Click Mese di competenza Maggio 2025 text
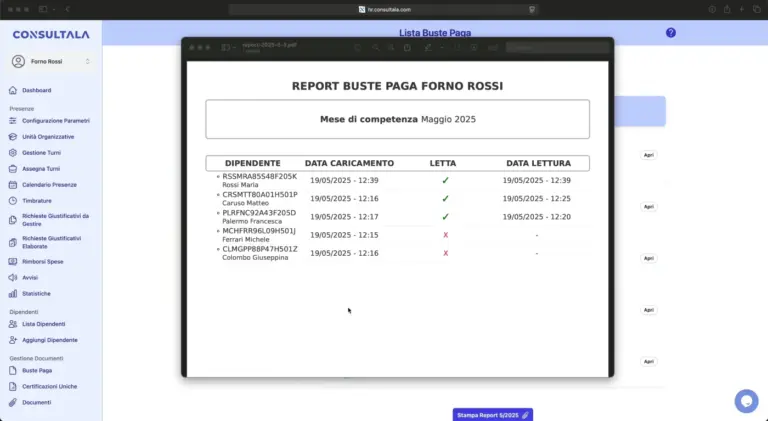768x421 pixels. [x=398, y=119]
